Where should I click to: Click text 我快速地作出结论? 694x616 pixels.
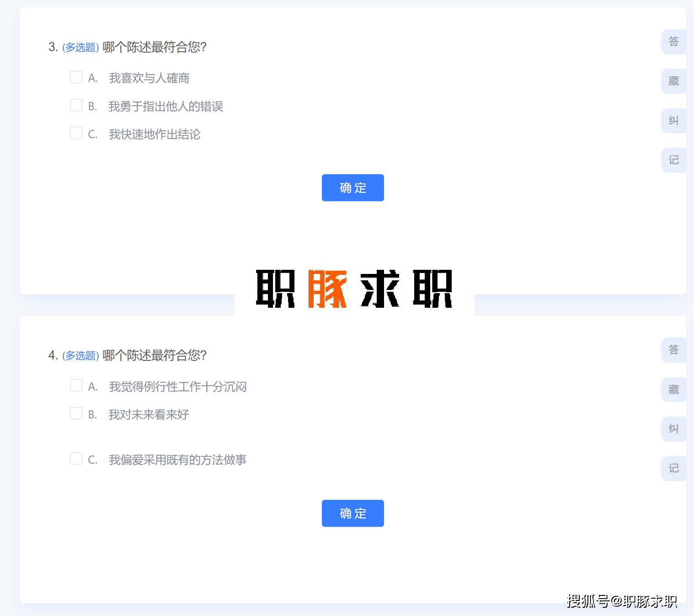pos(155,134)
